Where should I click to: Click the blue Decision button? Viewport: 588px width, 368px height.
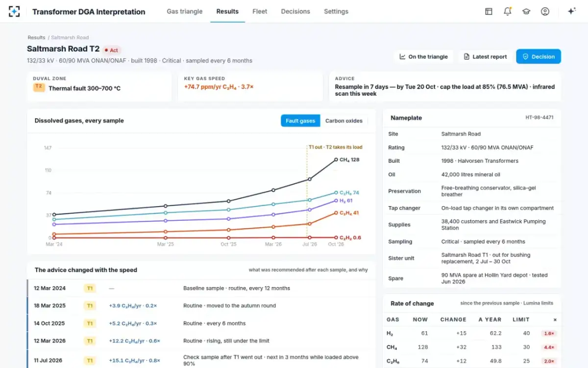coord(539,56)
